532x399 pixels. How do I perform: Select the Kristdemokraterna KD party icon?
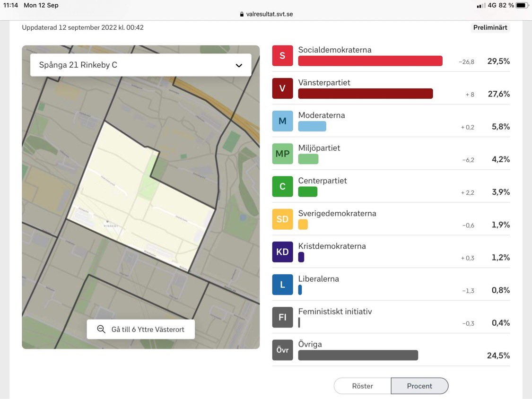[x=282, y=252]
